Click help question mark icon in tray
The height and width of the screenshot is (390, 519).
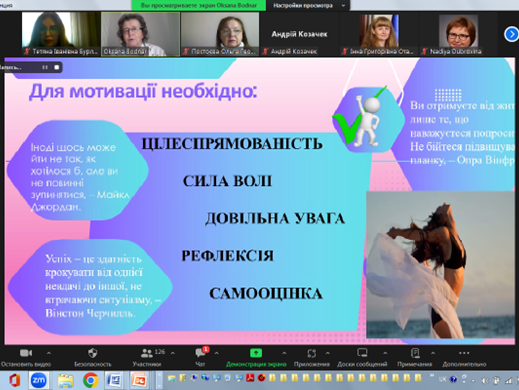453,379
